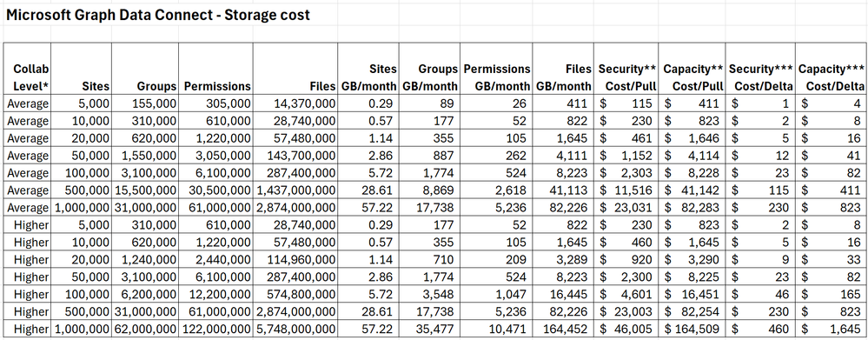Screen dimensions: 868x340
Task: Click Permissions GB/month cell 262
Action: [496, 155]
